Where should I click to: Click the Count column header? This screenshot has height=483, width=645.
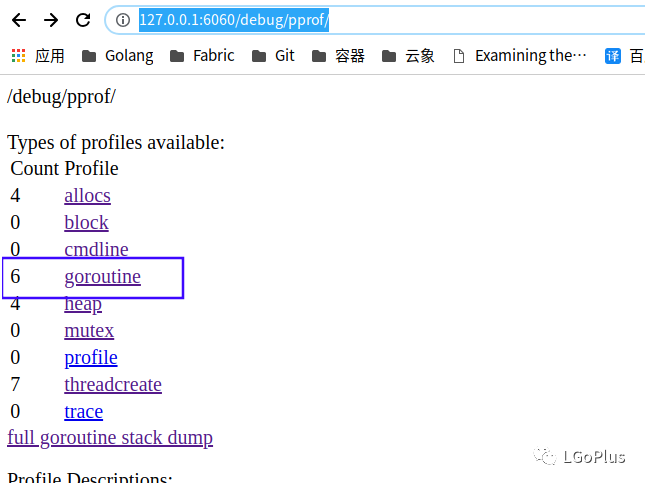pos(35,168)
